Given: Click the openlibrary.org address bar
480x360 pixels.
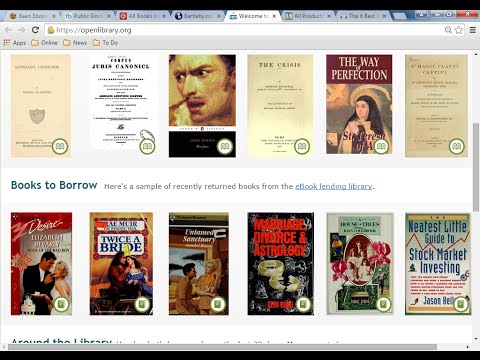Looking at the screenshot, I should [x=245, y=30].
